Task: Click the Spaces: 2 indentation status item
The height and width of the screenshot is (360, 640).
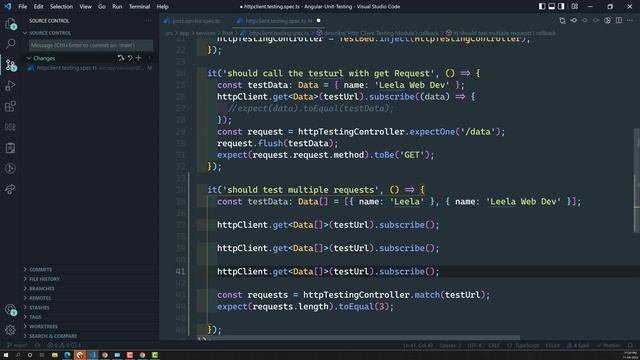Action: point(450,345)
